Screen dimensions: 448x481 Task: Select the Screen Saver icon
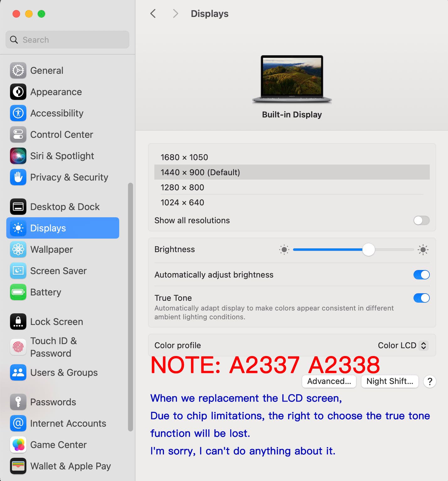pyautogui.click(x=18, y=271)
